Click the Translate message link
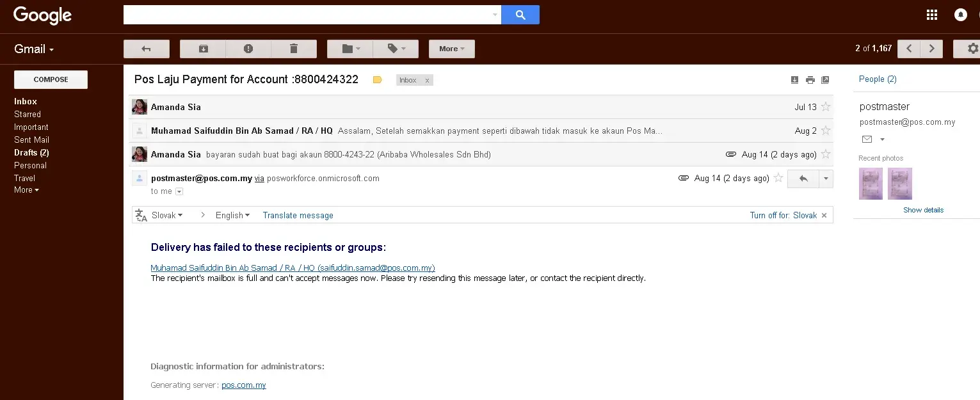 298,215
